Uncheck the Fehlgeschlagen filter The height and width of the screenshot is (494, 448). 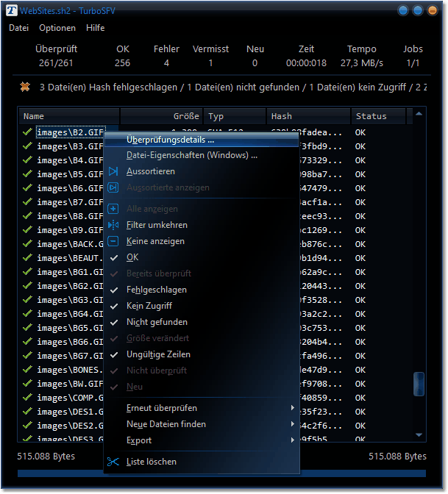click(x=113, y=290)
